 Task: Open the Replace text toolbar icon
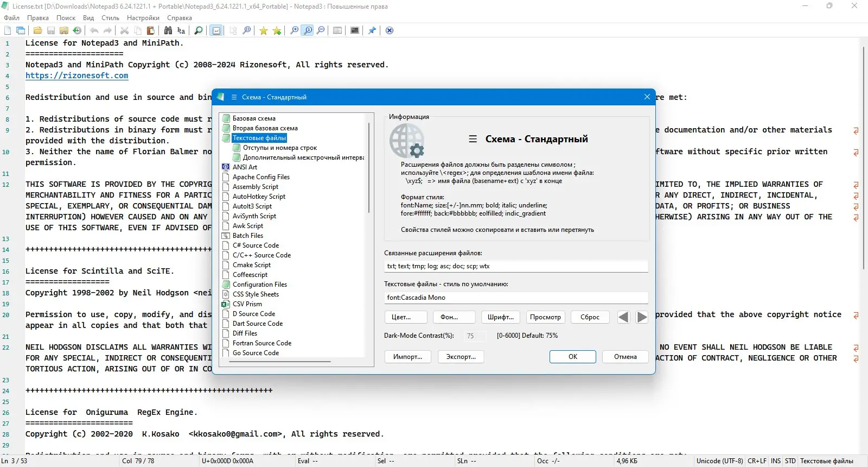pos(181,30)
